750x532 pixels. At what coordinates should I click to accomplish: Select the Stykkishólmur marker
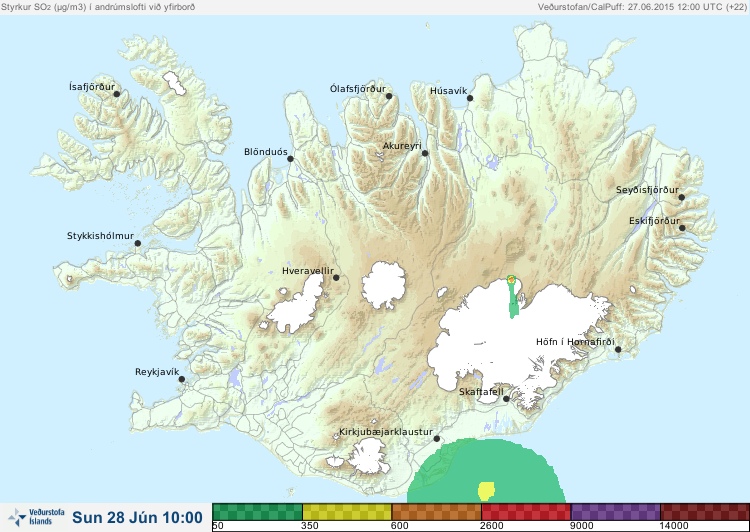click(138, 244)
